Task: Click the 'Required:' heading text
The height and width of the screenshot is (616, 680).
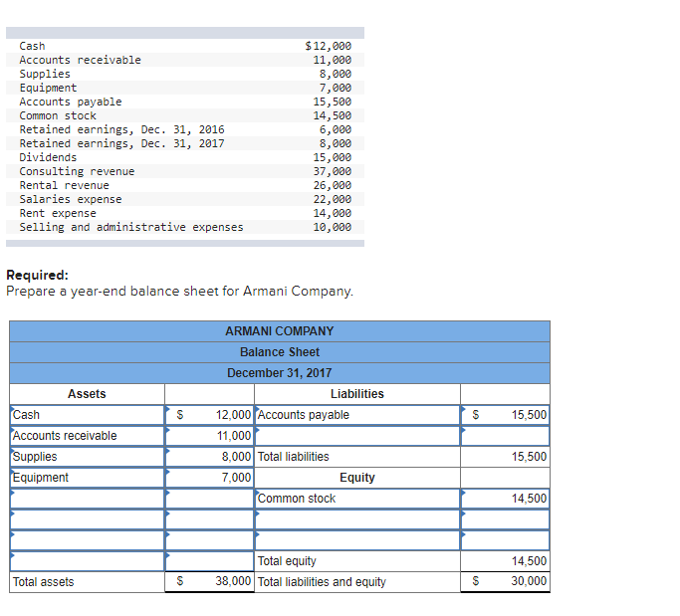Action: 37,276
